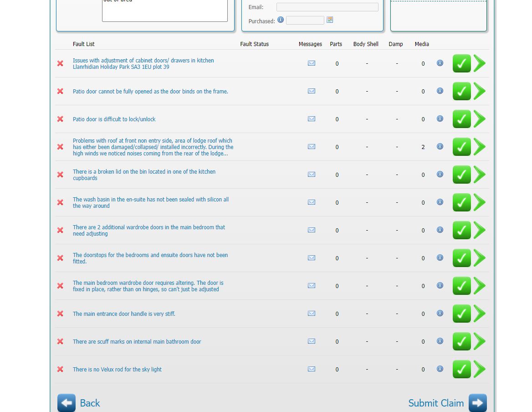Open messages envelope for scuff marks fault
This screenshot has height=412, width=532.
(x=312, y=341)
